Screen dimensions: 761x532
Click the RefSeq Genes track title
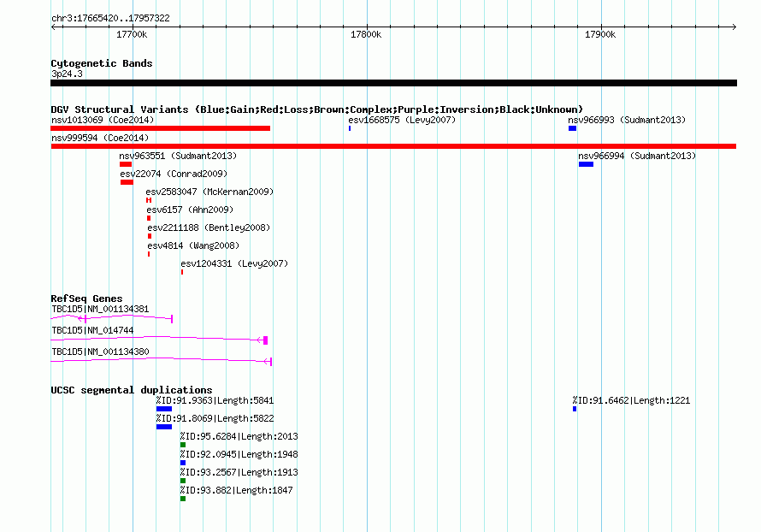point(86,299)
